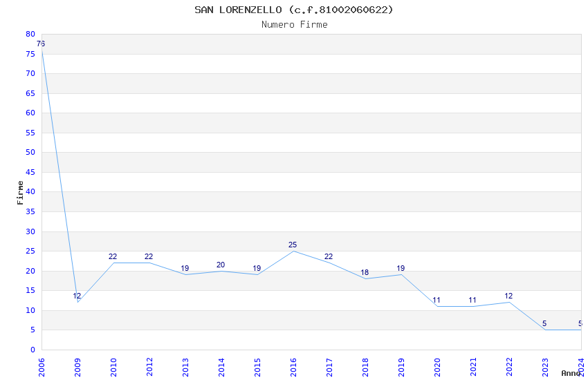Viewport: 588px width, 380px height.
Task: Click the x-axis year 2010
Action: 113,368
